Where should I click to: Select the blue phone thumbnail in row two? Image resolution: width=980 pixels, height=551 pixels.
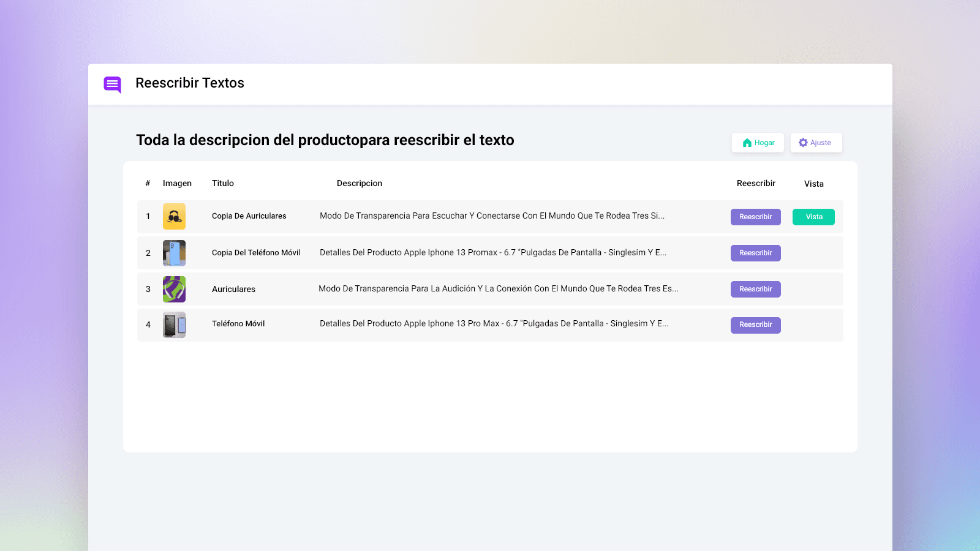click(x=174, y=253)
